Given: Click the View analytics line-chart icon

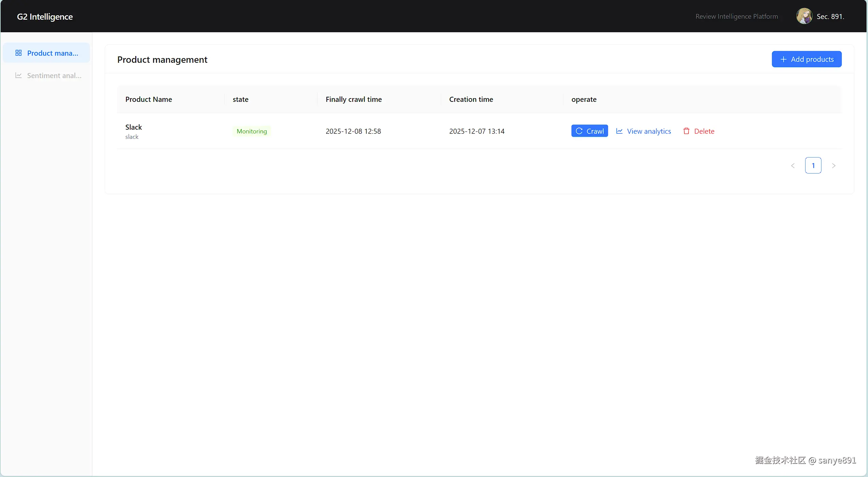Looking at the screenshot, I should [619, 131].
